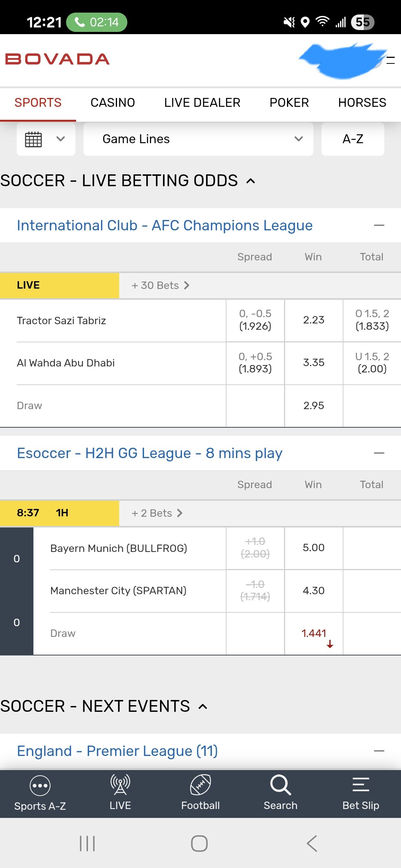
Task: Tap the Search magnifier icon
Action: 281,785
